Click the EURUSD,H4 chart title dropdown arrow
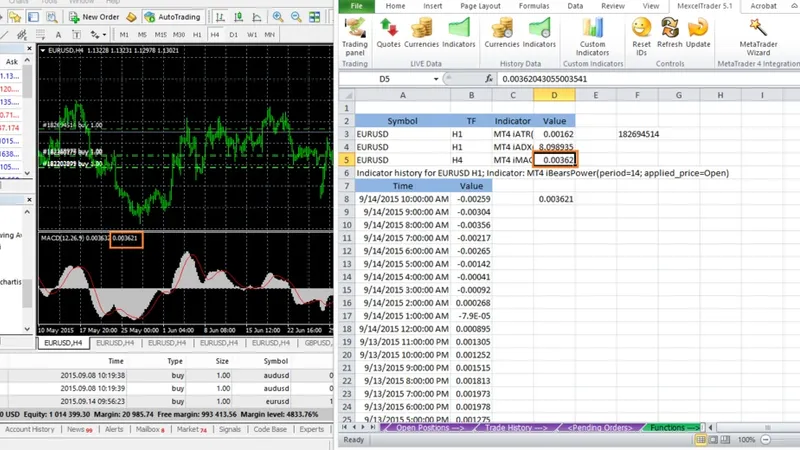Viewport: 800px width, 450px height. click(43, 51)
